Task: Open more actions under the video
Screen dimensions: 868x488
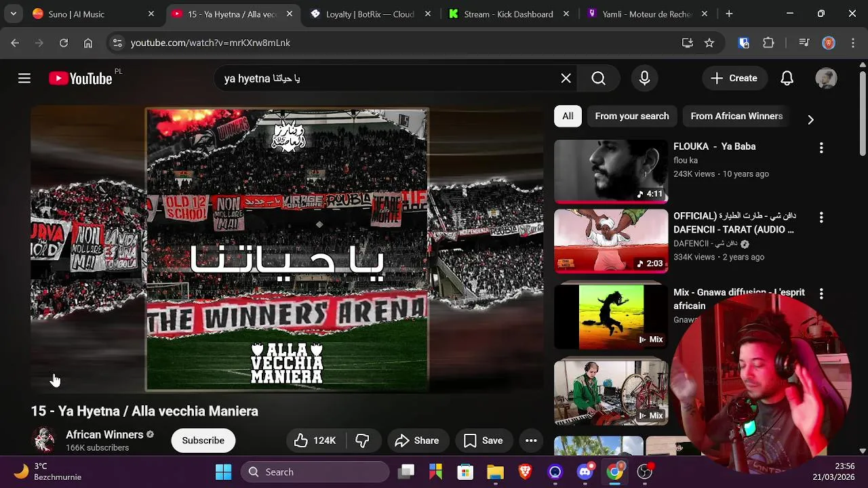Action: click(531, 441)
